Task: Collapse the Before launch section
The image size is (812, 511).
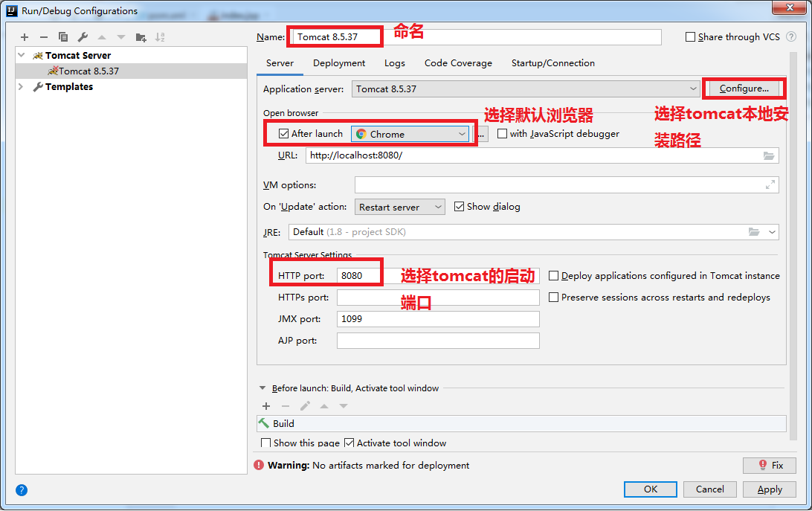Action: point(262,388)
